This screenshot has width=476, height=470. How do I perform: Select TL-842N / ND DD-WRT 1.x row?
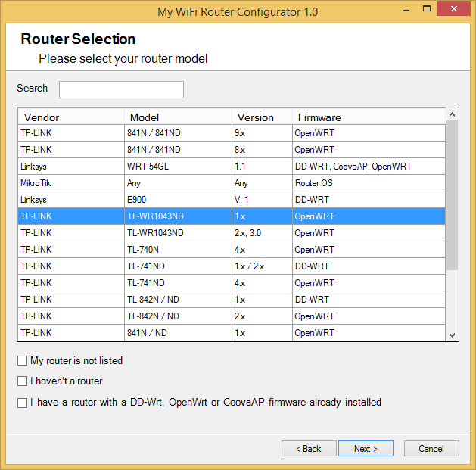click(232, 300)
